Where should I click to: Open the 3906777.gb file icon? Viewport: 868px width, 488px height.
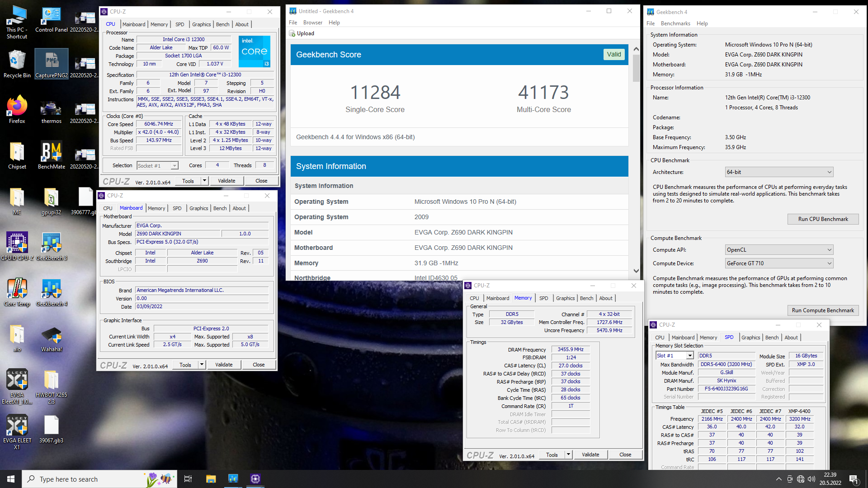[85, 201]
